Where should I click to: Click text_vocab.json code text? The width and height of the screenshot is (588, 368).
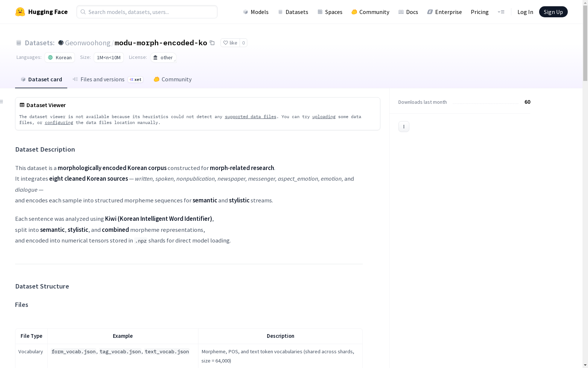coord(167,352)
